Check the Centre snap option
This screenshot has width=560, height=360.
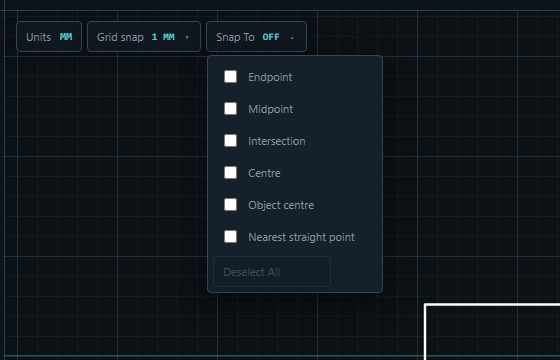230,173
